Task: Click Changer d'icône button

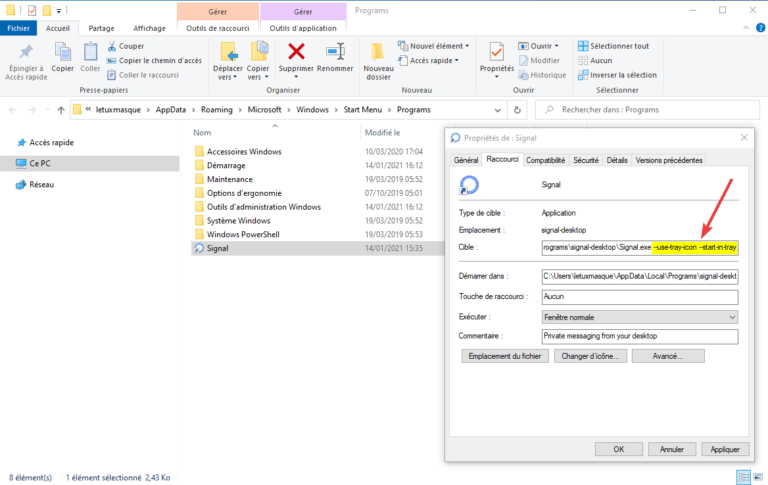Action: [x=590, y=356]
